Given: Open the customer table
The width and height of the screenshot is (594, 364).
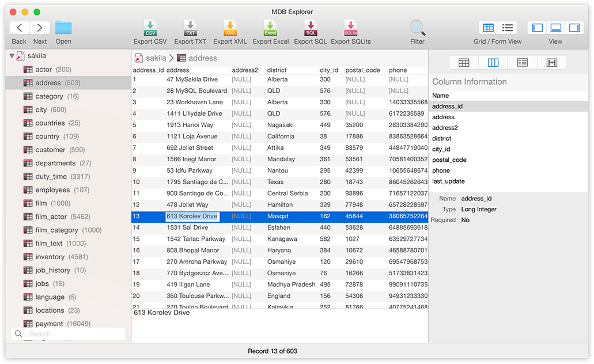Looking at the screenshot, I should pyautogui.click(x=68, y=150).
